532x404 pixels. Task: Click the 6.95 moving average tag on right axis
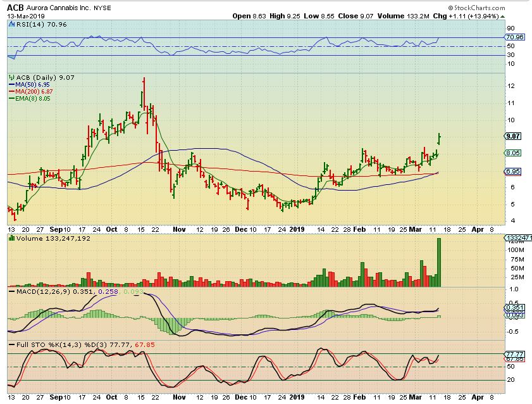pyautogui.click(x=513, y=172)
